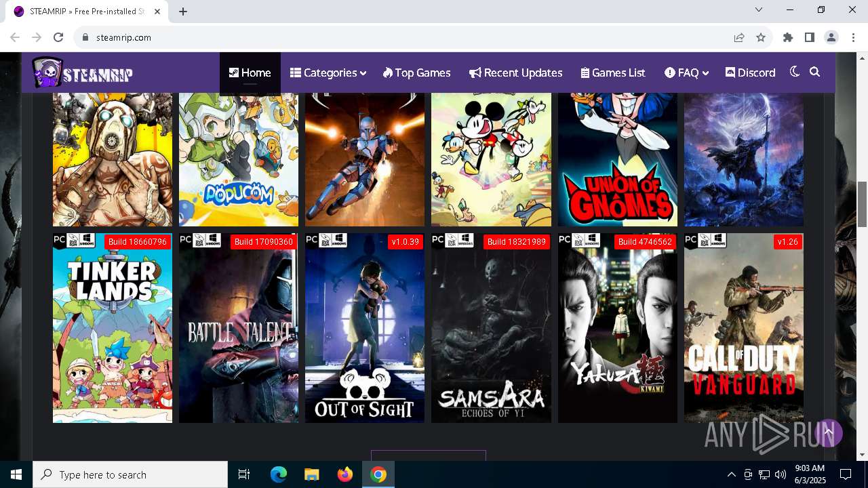Image resolution: width=868 pixels, height=488 pixels.
Task: Show hidden system tray icons
Action: pos(731,474)
